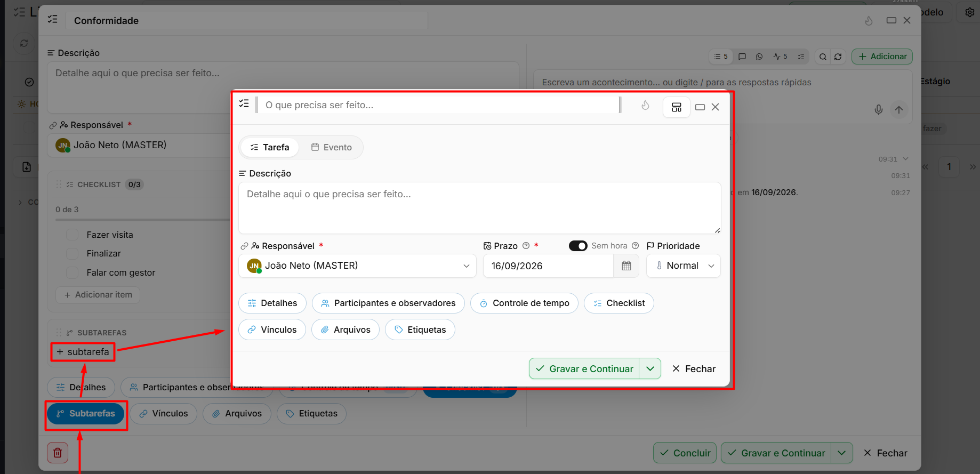Click the Concluir button
This screenshot has width=980, height=474.
pos(685,453)
